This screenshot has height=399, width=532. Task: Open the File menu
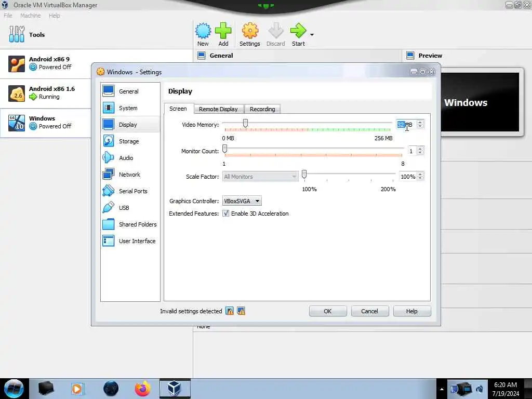point(8,16)
